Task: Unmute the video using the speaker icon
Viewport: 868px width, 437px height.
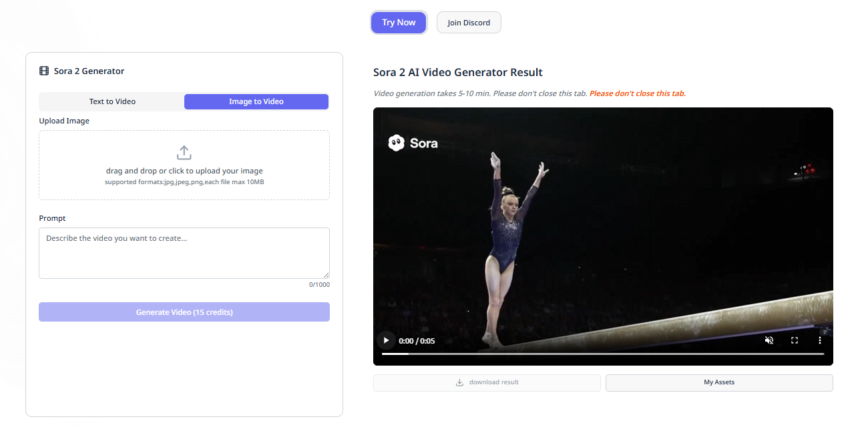Action: tap(769, 340)
